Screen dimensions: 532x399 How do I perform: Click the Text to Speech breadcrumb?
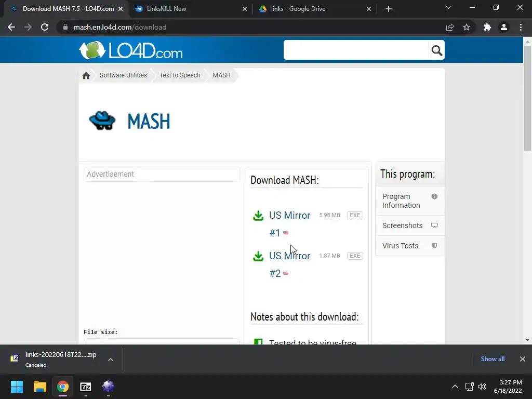coord(180,75)
